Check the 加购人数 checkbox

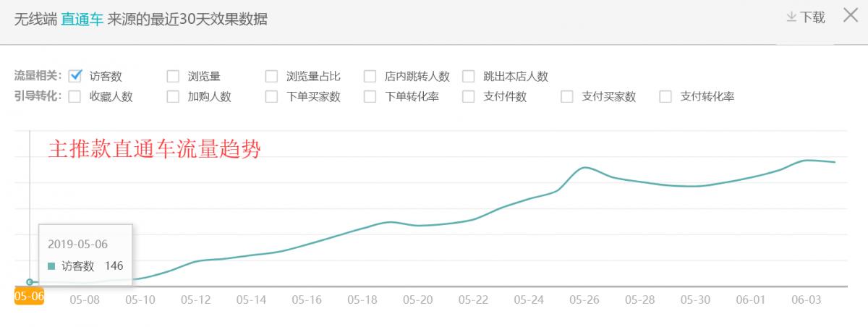click(173, 96)
